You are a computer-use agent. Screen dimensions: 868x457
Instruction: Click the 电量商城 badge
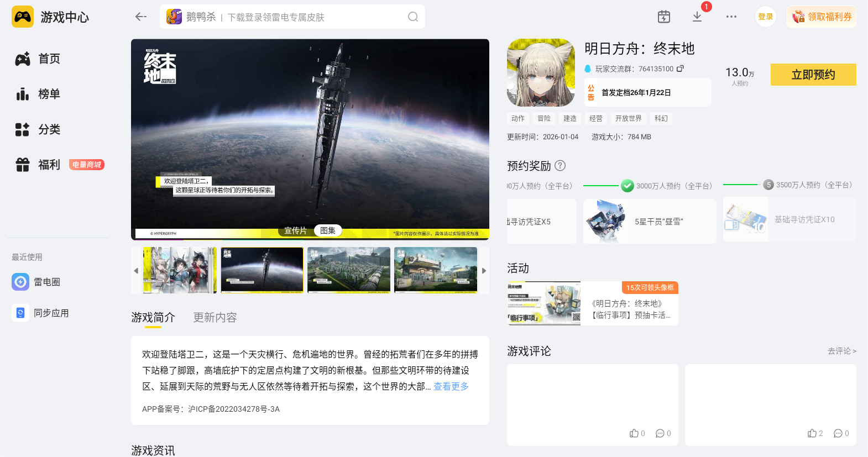click(x=87, y=165)
